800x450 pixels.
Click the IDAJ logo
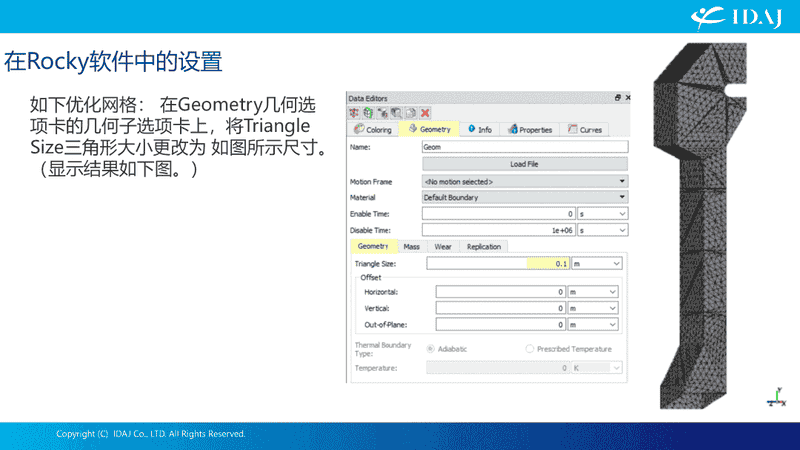pyautogui.click(x=736, y=17)
